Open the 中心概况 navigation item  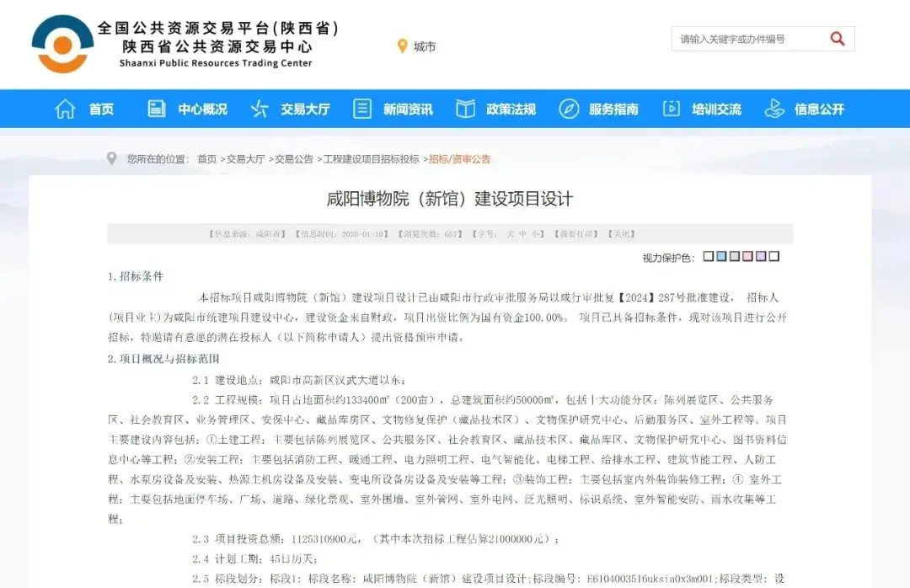click(202, 110)
